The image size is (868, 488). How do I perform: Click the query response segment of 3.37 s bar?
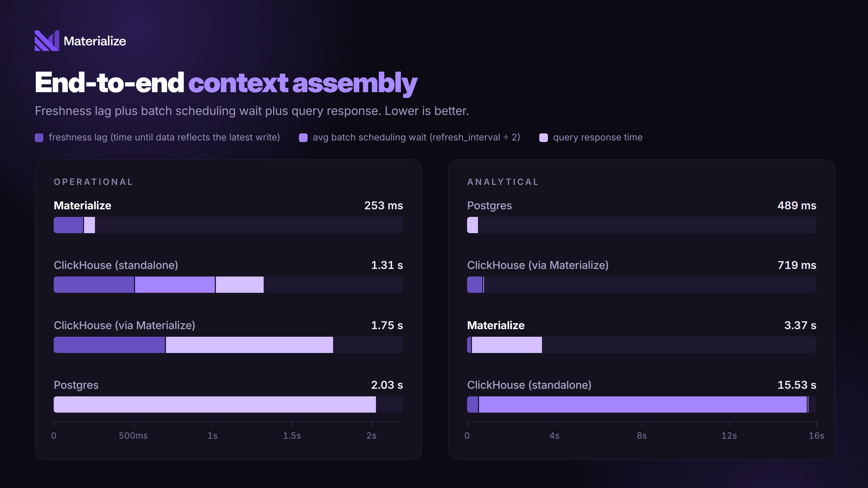click(x=507, y=345)
